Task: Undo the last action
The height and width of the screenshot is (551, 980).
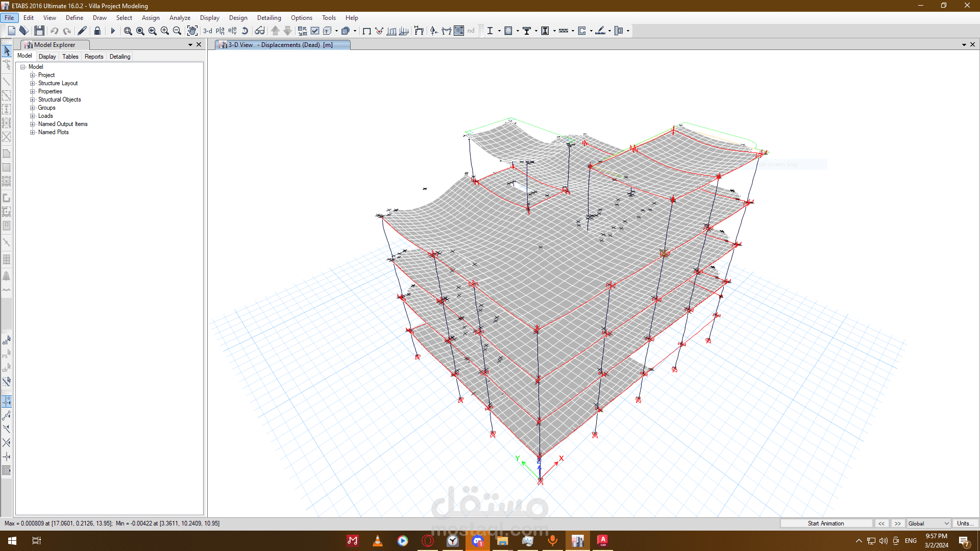Action: [x=55, y=31]
